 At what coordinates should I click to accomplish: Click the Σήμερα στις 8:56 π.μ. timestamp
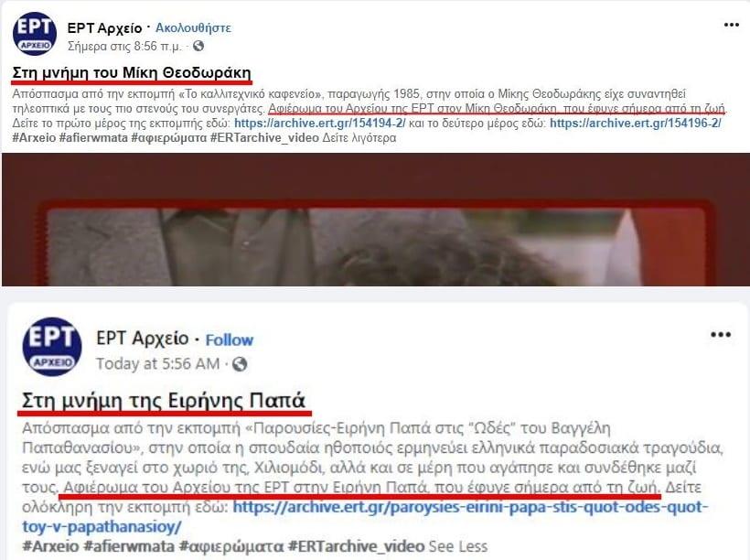click(124, 46)
